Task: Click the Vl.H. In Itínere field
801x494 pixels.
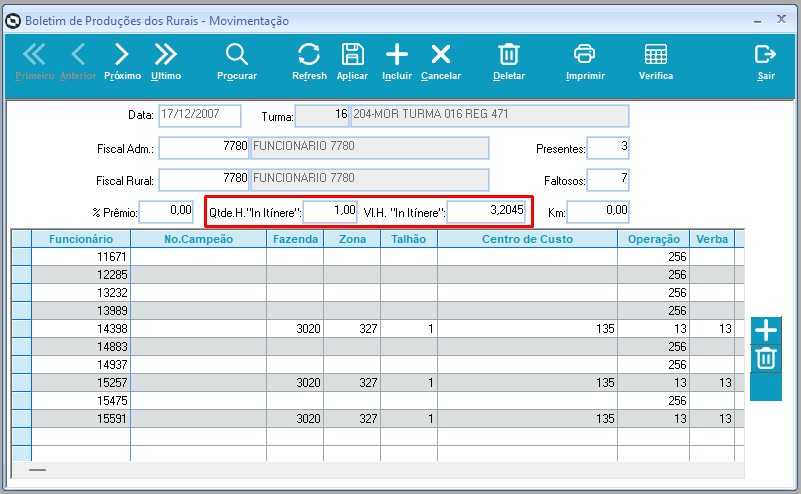Action: click(486, 211)
